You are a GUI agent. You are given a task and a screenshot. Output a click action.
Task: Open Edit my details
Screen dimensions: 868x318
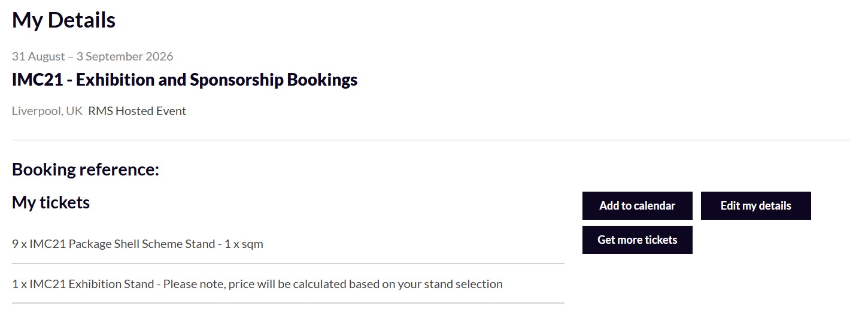pyautogui.click(x=755, y=205)
